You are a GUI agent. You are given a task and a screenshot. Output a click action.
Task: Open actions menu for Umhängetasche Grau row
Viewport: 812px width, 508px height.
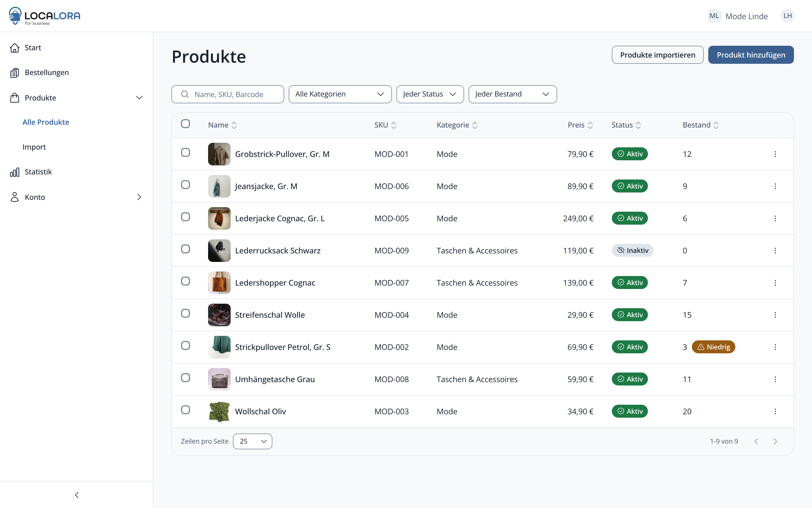coord(775,379)
